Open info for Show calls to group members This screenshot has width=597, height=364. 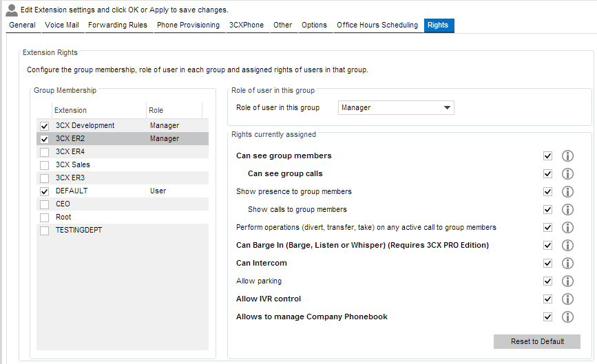(x=567, y=210)
